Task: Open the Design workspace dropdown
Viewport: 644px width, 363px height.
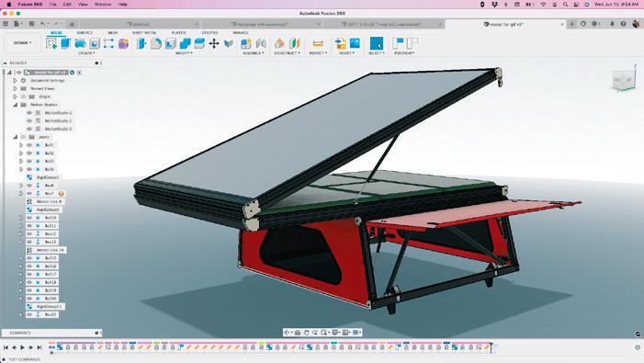Action: click(x=22, y=42)
